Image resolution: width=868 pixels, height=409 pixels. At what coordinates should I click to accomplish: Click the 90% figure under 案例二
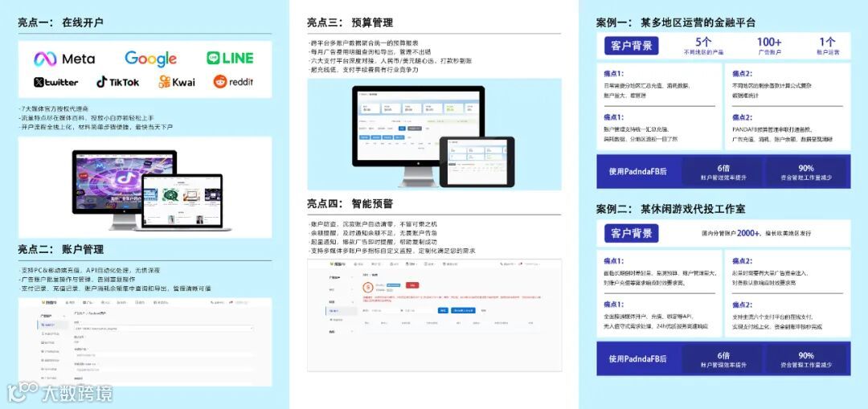coord(806,355)
